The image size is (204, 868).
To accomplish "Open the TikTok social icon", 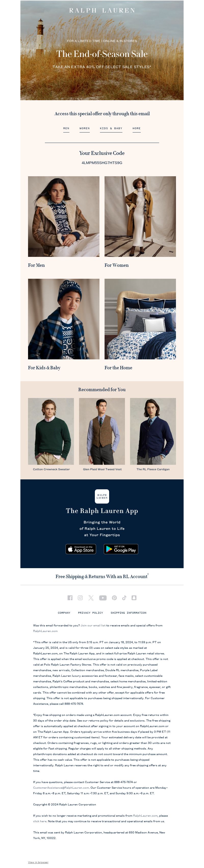I will tap(124, 598).
